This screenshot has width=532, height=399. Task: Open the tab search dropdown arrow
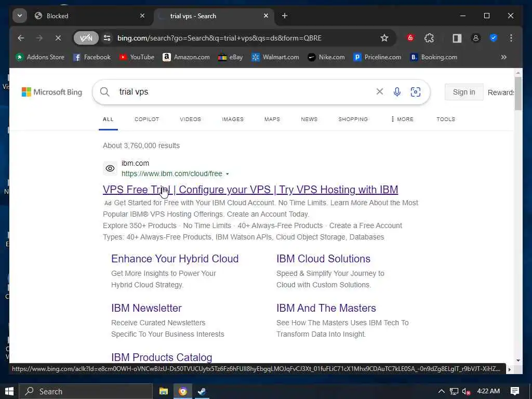20,16
